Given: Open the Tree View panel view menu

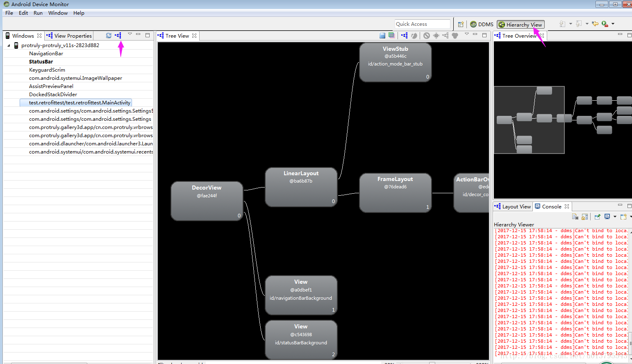Looking at the screenshot, I should click(467, 34).
